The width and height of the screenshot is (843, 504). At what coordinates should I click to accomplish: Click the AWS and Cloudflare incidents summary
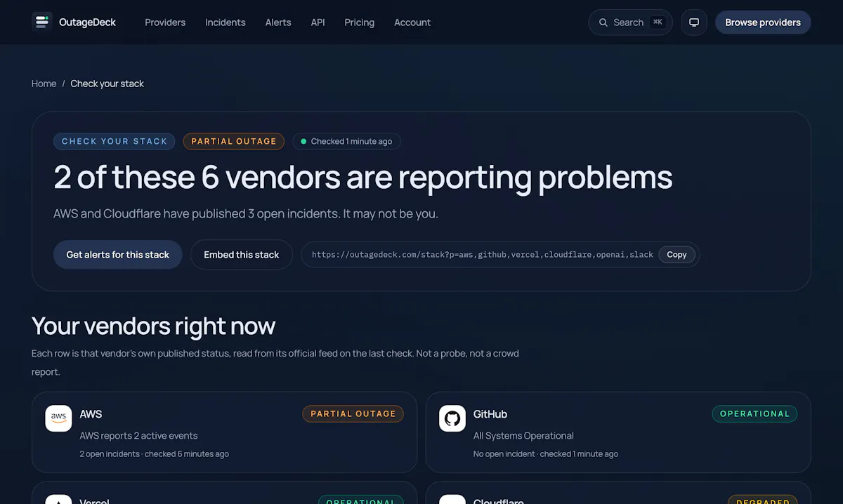246,214
